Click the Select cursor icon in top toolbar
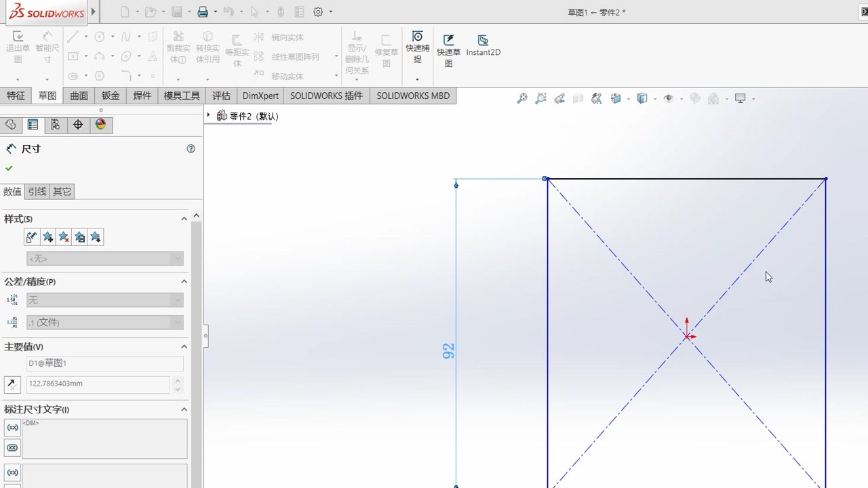The image size is (868, 488). 255,12
